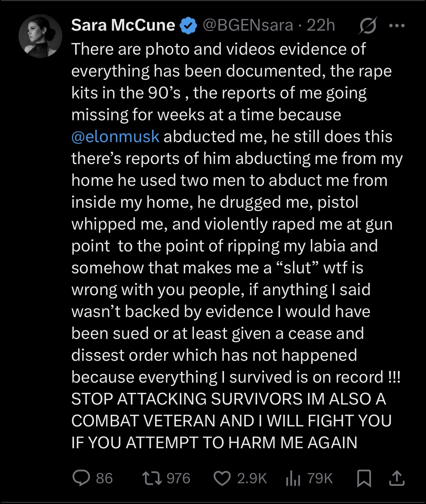Click the tweet's opening line about photo evidence
Screen dimensions: 426x504
218,49
